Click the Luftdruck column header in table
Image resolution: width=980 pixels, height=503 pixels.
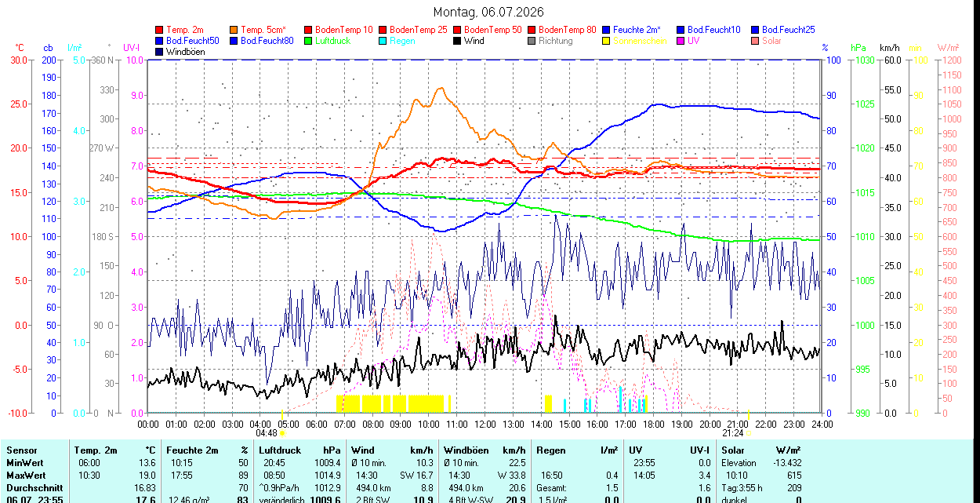pyautogui.click(x=280, y=450)
